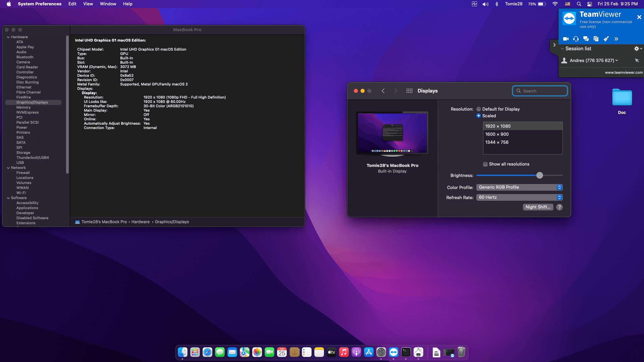The image size is (644, 362).
Task: Choose the 1600 × 900 resolution
Action: click(x=523, y=134)
